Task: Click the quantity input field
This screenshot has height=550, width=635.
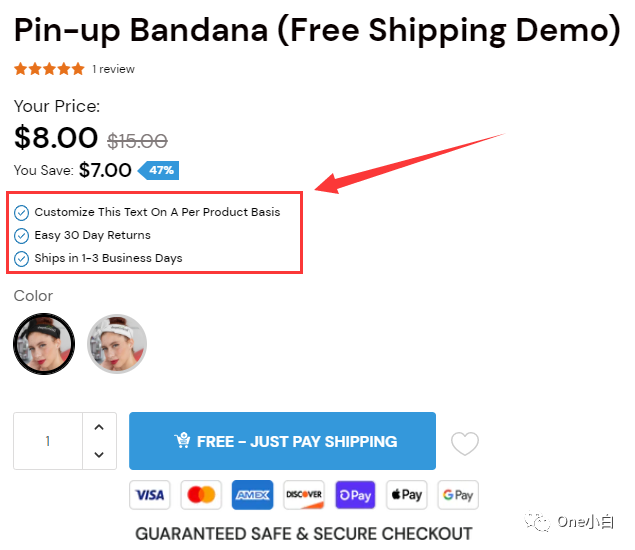Action: point(48,441)
